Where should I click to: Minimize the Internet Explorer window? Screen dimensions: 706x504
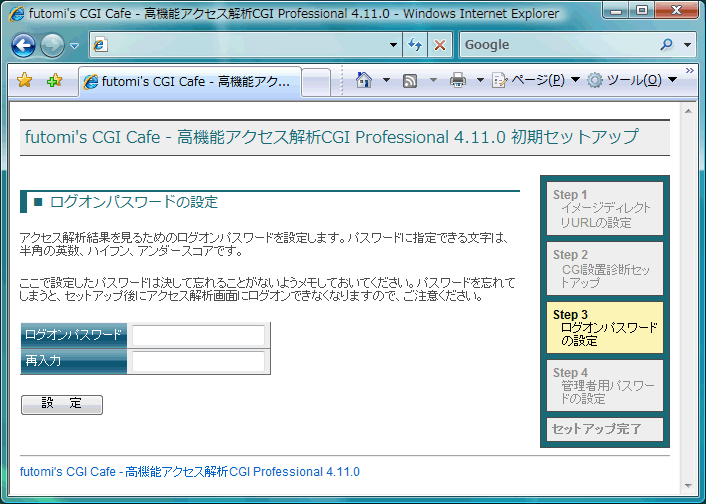[616, 9]
